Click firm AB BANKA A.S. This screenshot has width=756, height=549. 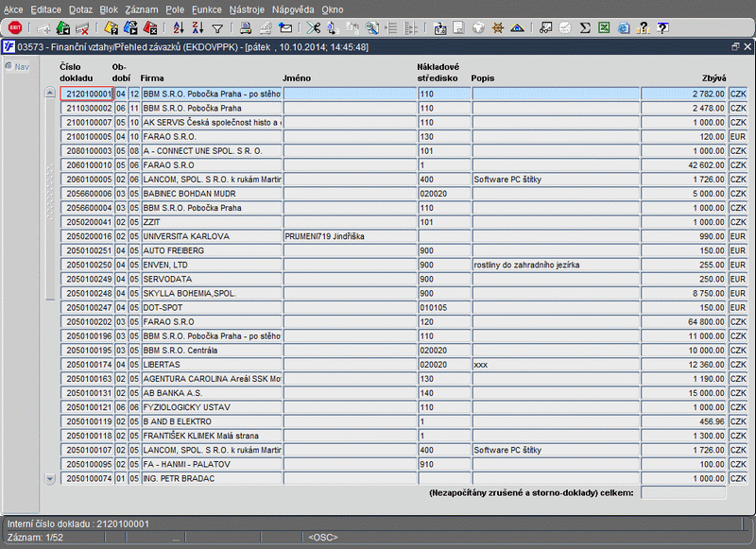point(212,393)
